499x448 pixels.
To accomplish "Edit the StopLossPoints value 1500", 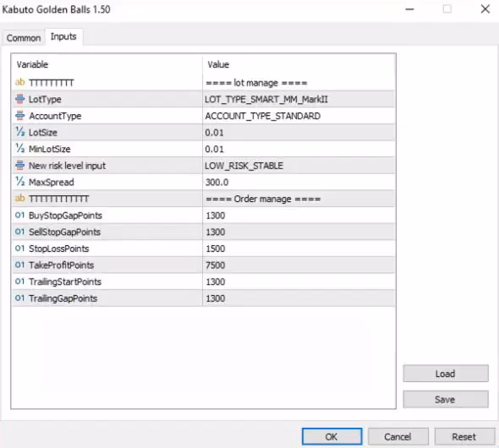I will point(299,249).
